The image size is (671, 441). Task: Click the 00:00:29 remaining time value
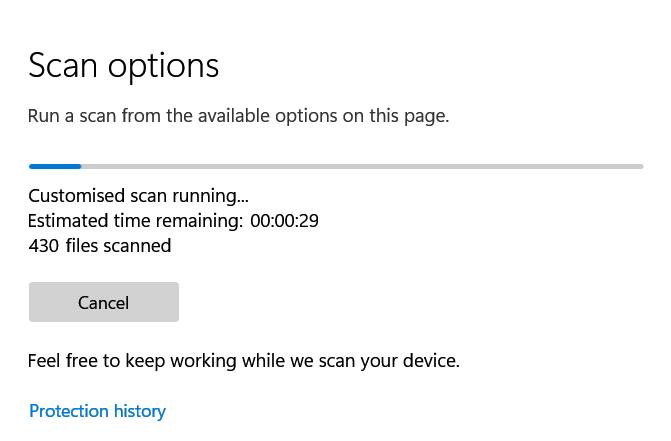pyautogui.click(x=283, y=220)
